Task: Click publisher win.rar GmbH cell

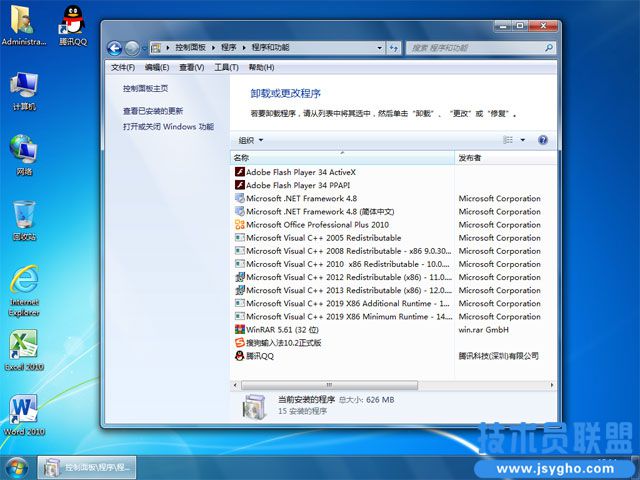Action: [x=484, y=329]
